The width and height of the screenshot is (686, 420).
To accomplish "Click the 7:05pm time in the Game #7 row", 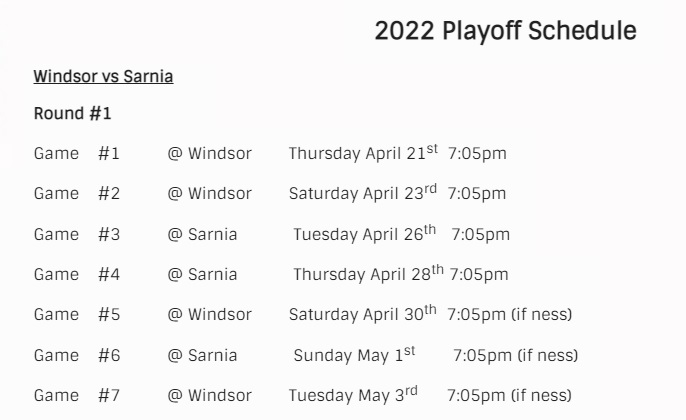I will tap(476, 395).
